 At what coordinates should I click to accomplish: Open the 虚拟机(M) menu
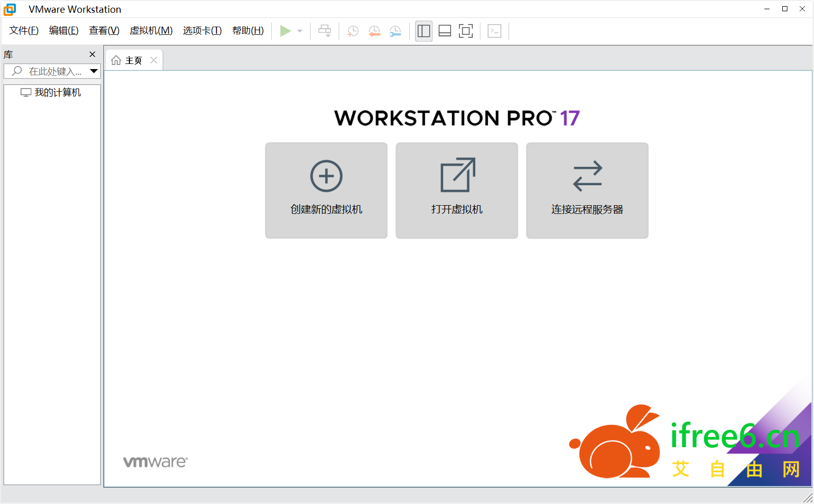[x=151, y=31]
